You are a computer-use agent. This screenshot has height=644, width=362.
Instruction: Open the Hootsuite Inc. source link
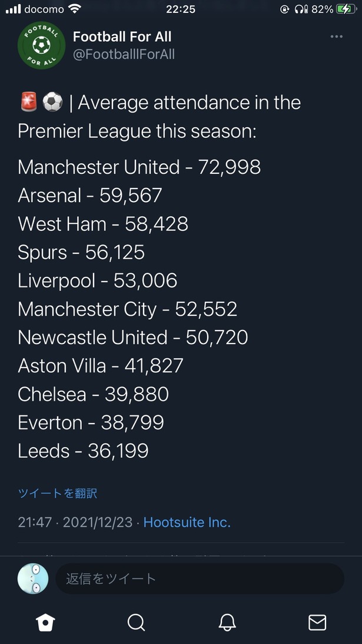point(187,522)
